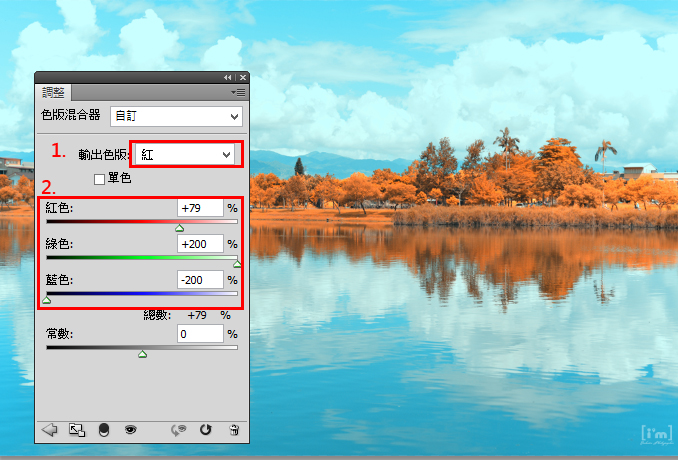Image resolution: width=678 pixels, height=460 pixels.
Task: Collapse panel with double-arrow icon
Action: tap(227, 77)
